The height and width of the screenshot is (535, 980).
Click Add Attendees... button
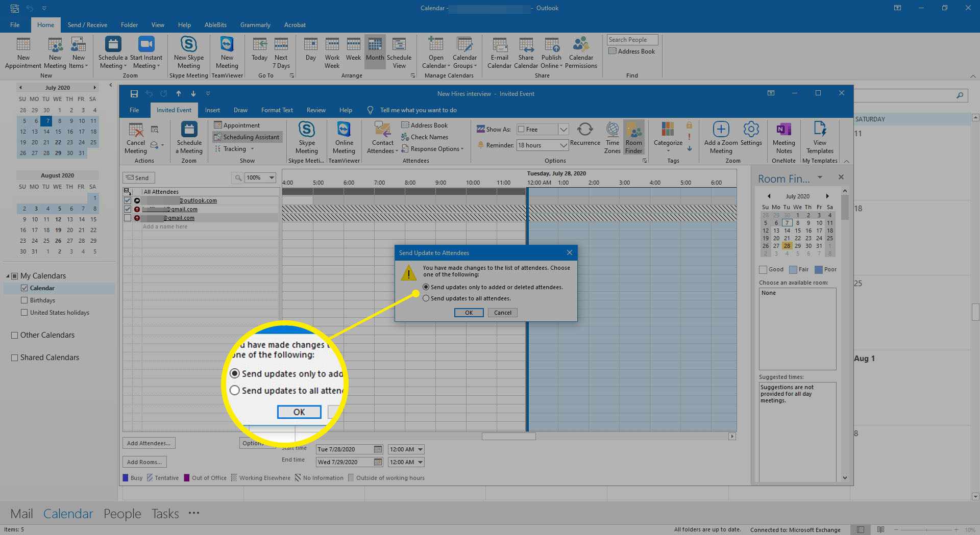point(149,443)
